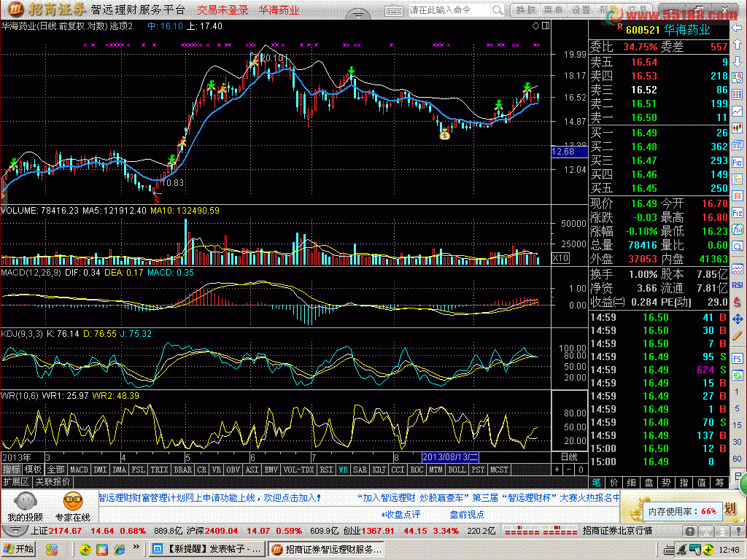Click the 关联报价 button
747x560 pixels.
pos(53,482)
